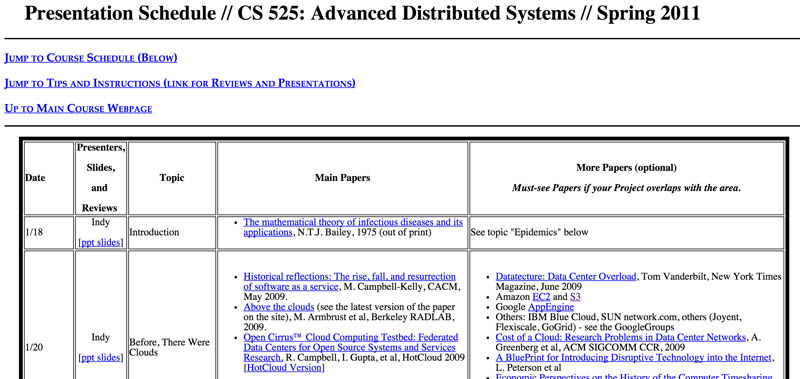Open the Google 'AppEngine' link

click(x=551, y=307)
